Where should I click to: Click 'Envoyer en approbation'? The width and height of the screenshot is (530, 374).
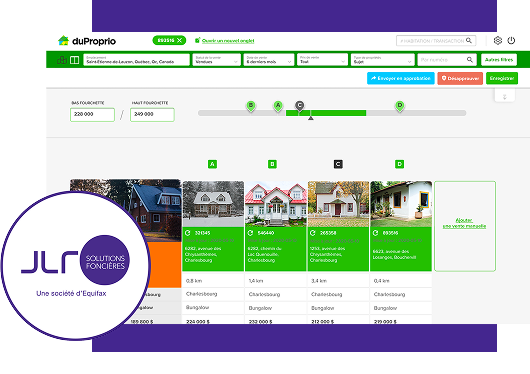coord(401,78)
